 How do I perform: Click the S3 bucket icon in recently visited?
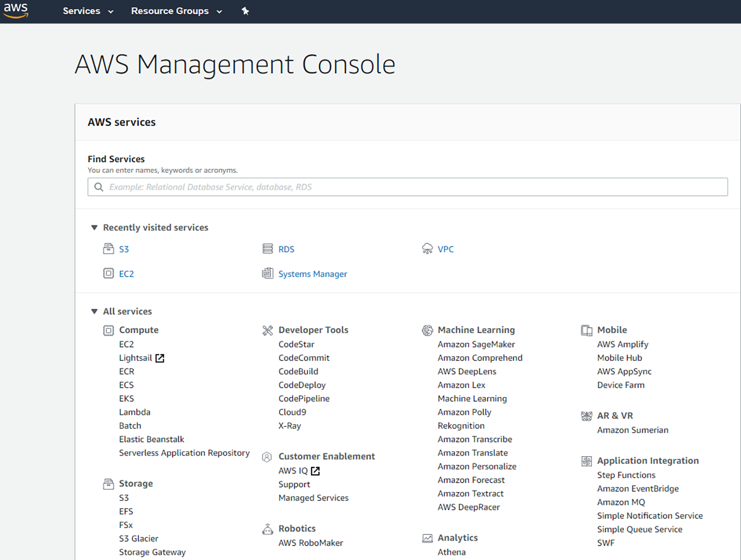pos(108,249)
